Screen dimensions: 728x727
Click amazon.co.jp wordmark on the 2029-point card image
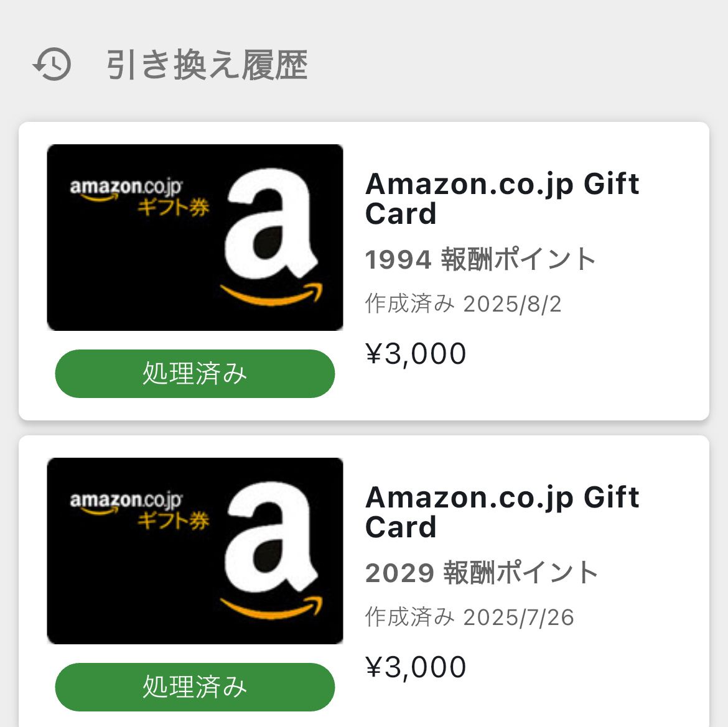(126, 501)
